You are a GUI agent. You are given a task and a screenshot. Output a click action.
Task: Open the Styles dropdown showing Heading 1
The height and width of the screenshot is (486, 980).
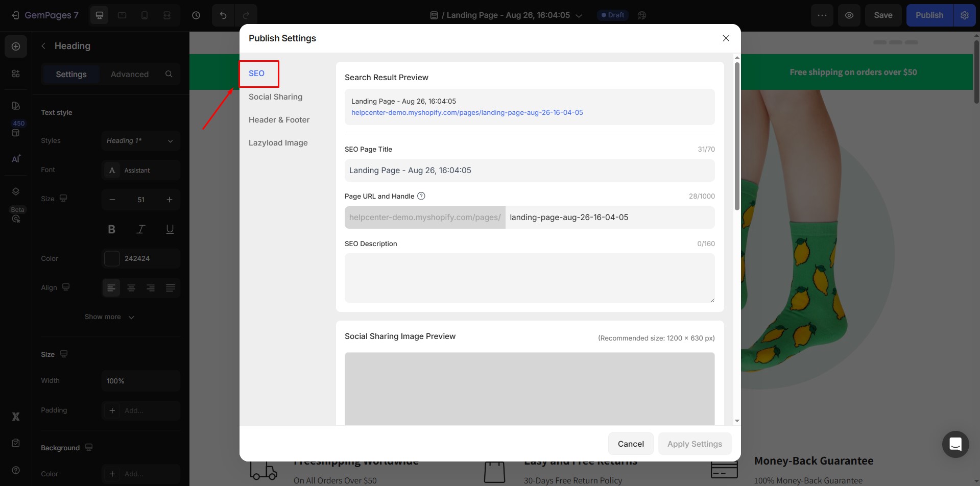coord(140,140)
